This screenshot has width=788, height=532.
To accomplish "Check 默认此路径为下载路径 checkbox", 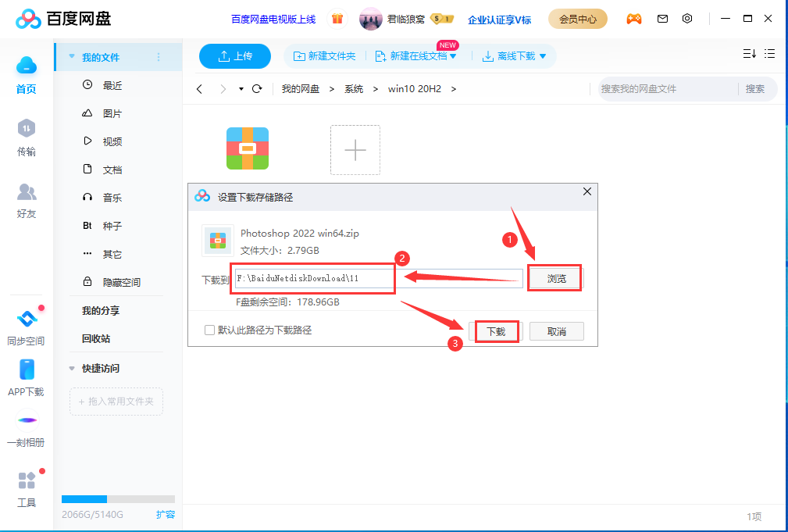I will pyautogui.click(x=209, y=330).
